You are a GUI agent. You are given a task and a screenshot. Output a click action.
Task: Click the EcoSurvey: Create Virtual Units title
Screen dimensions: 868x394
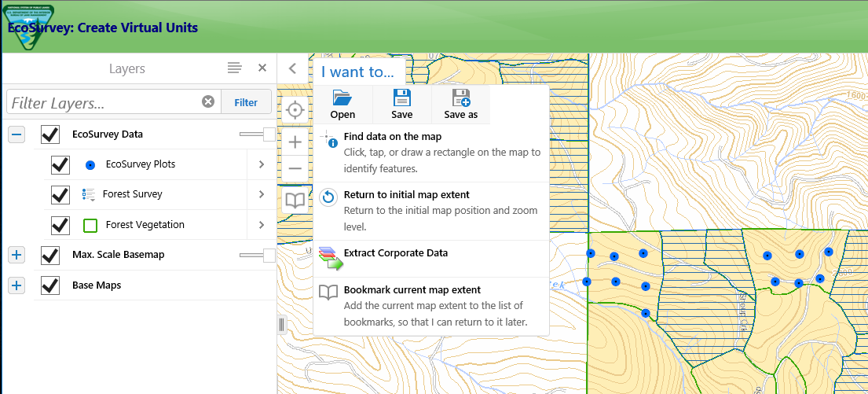[103, 28]
